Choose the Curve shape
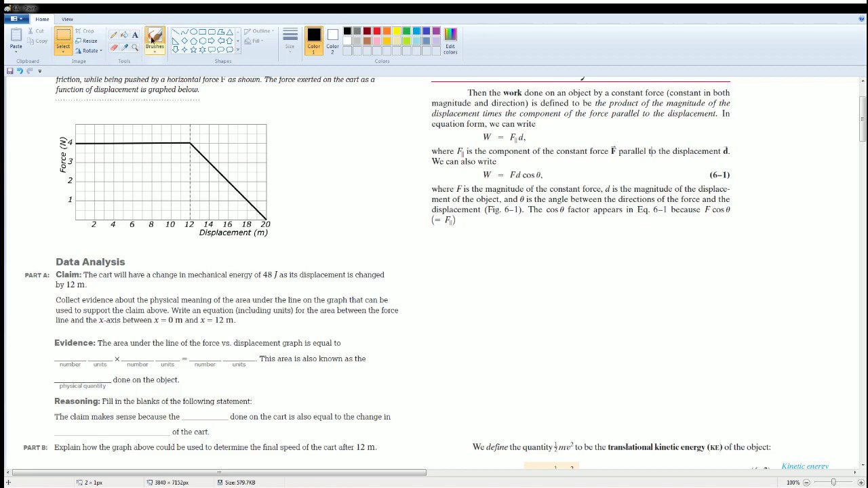Screen dimensions: 868x488 coord(184,32)
